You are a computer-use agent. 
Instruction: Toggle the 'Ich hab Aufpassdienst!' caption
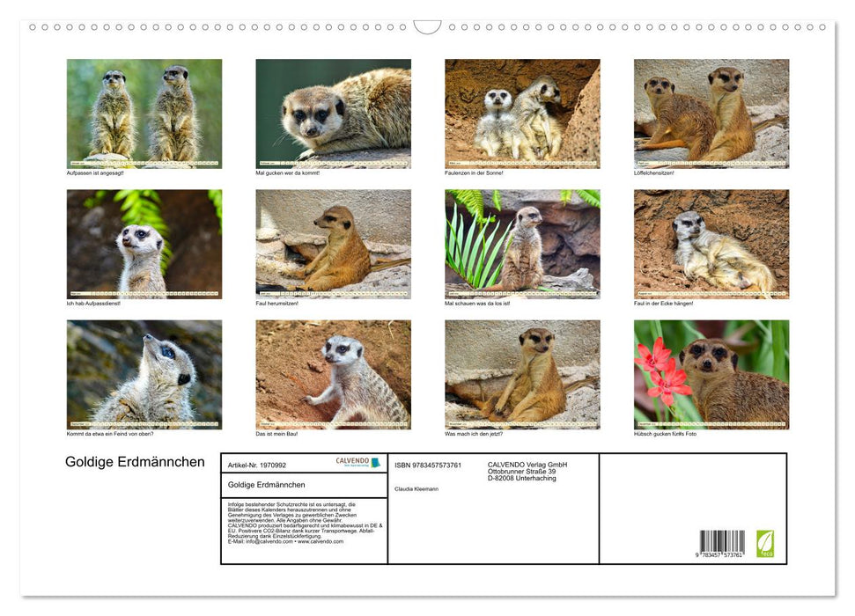pos(95,302)
